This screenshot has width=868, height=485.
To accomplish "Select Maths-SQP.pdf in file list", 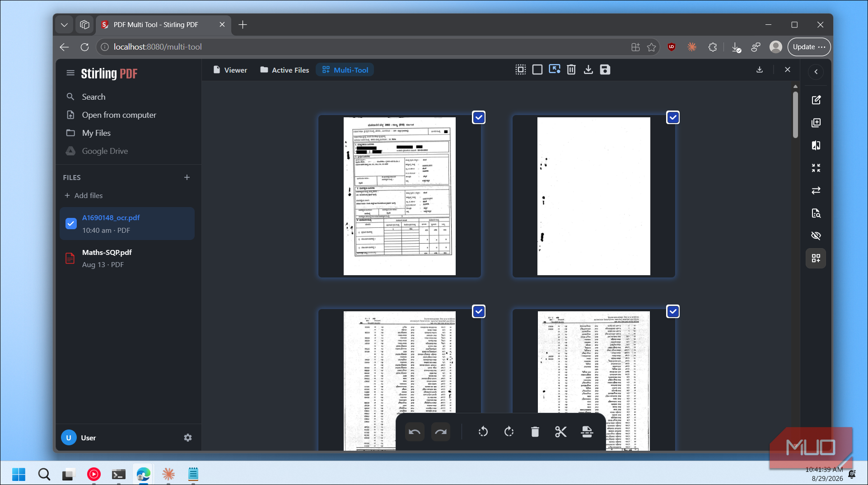I will (x=127, y=258).
